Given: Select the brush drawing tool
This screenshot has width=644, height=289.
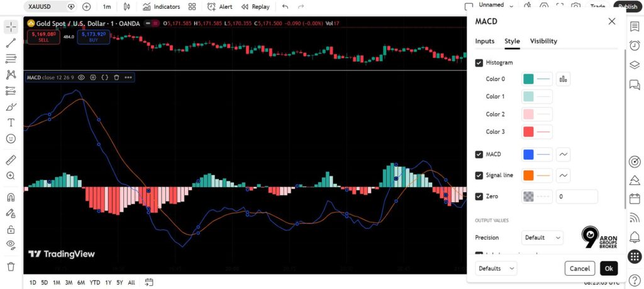Looking at the screenshot, I should pyautogui.click(x=11, y=107).
